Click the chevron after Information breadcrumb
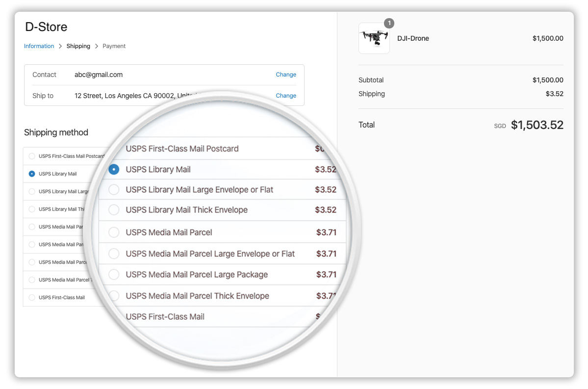The height and width of the screenshot is (389, 588). [60, 46]
